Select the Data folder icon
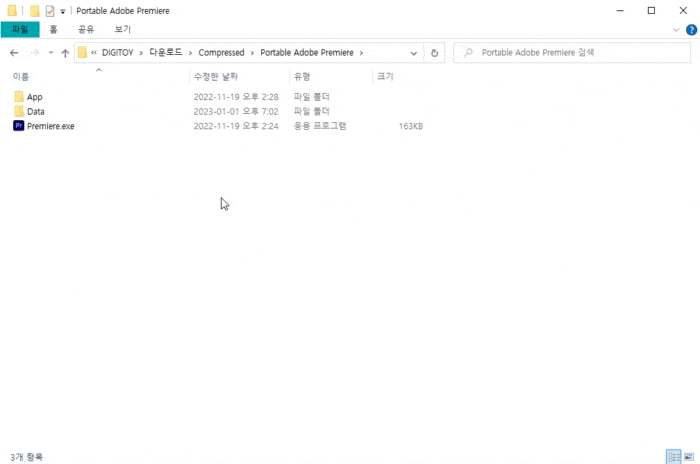Image resolution: width=700 pixels, height=464 pixels. 19,111
